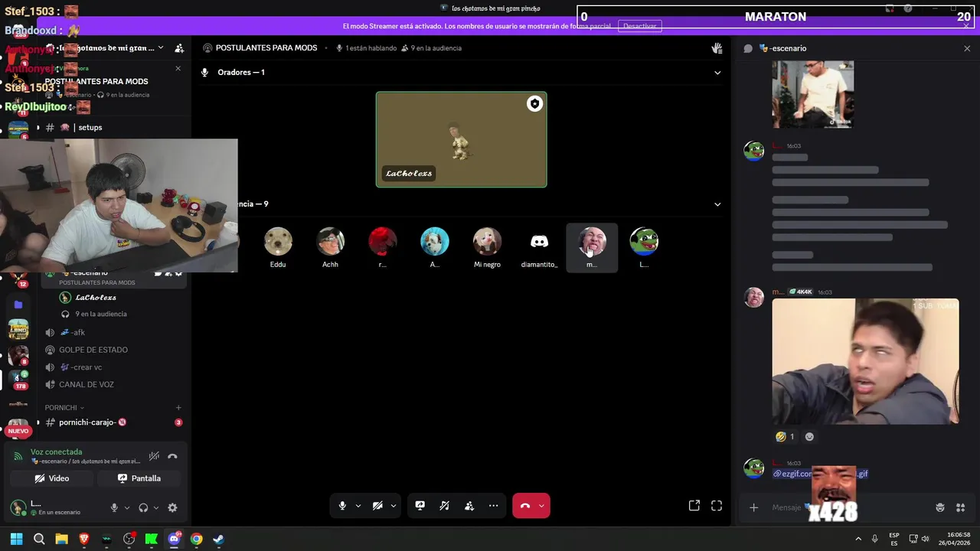This screenshot has width=980, height=551.
Task: Open server with 178 notifications badge
Action: click(x=18, y=378)
